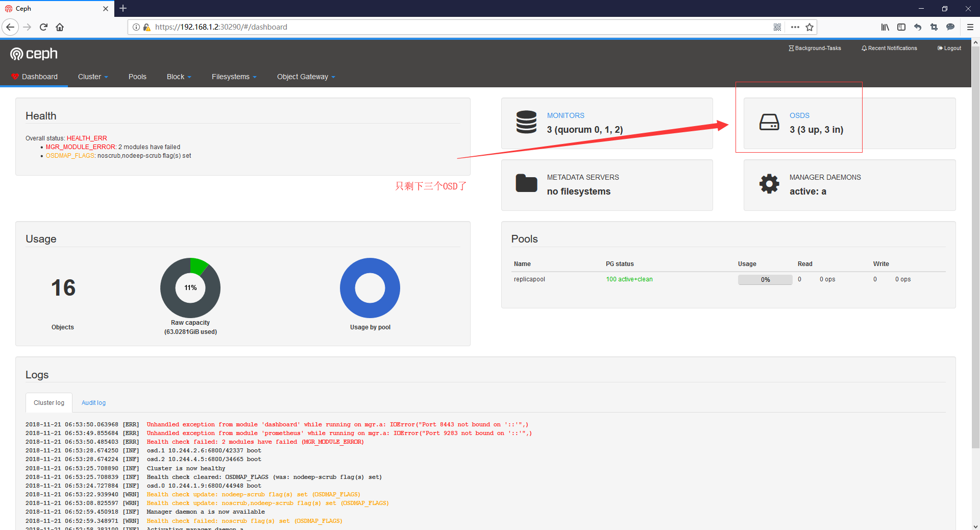Select the Ceph browser tab
980x530 pixels.
tap(56, 9)
